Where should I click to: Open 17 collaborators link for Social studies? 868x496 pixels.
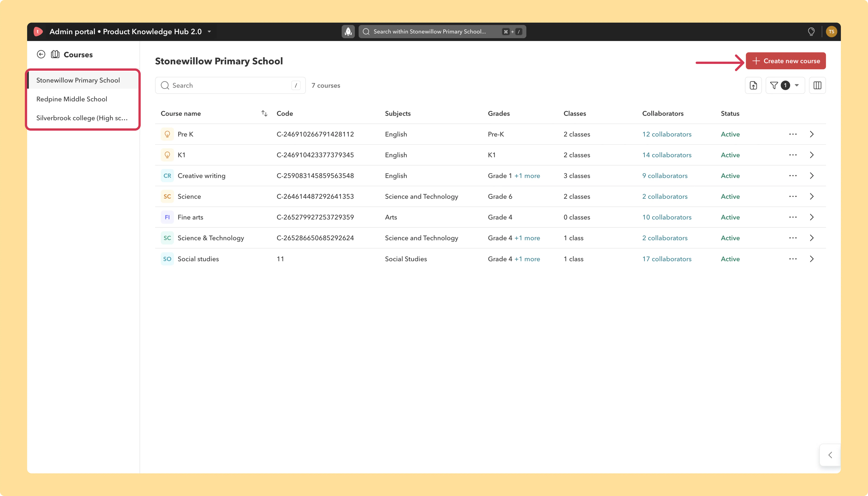[x=667, y=259]
